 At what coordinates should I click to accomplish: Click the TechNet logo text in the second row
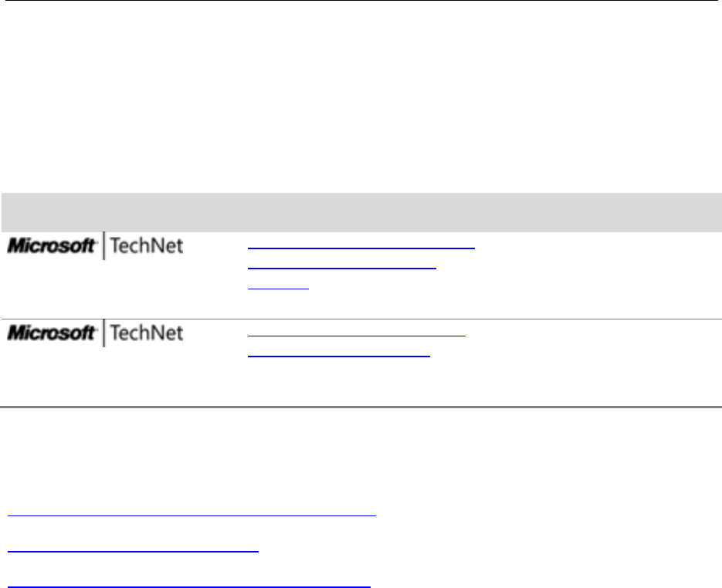[147, 333]
